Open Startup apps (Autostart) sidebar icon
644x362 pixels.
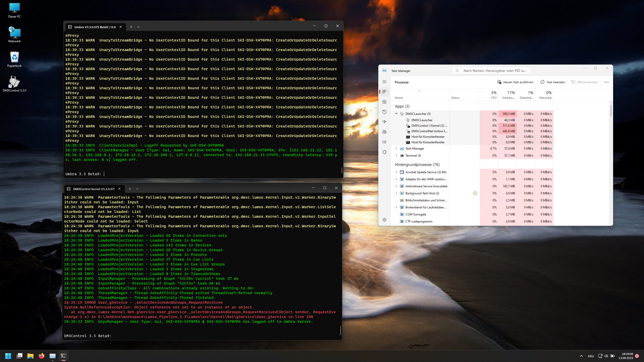click(384, 122)
